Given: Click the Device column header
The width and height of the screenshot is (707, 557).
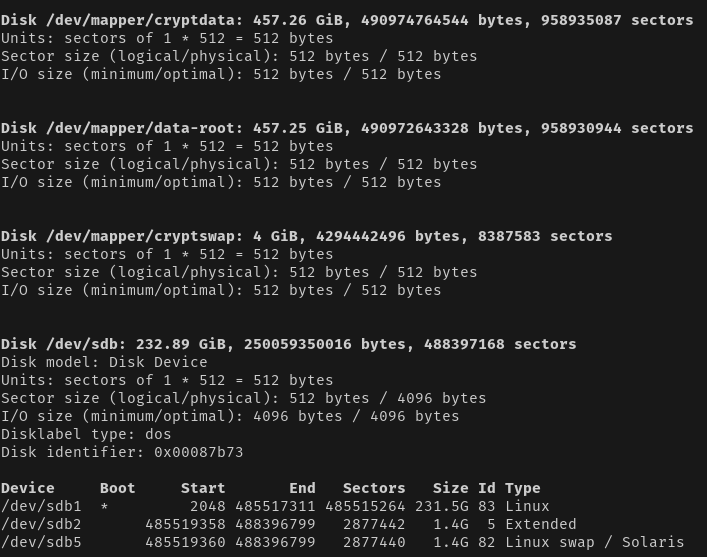Looking at the screenshot, I should [28, 488].
